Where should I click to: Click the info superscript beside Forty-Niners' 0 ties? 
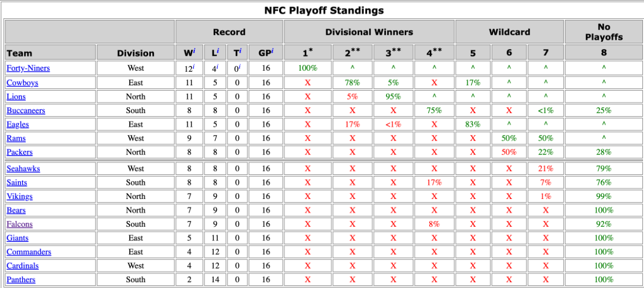click(x=240, y=67)
